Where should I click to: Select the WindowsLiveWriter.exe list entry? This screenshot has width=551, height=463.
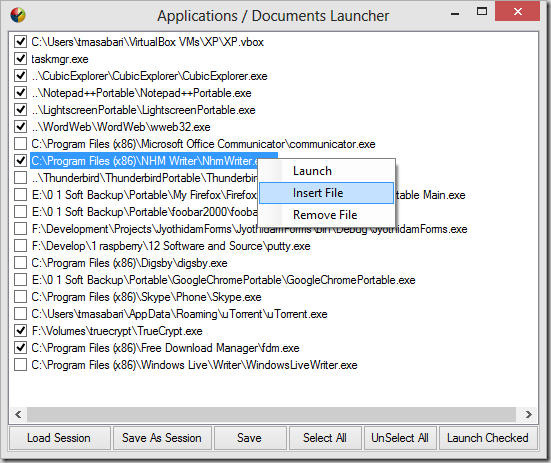pyautogui.click(x=194, y=365)
